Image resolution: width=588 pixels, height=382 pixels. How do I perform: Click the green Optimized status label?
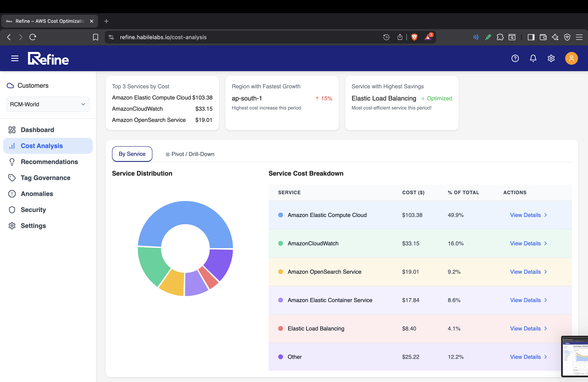(440, 98)
